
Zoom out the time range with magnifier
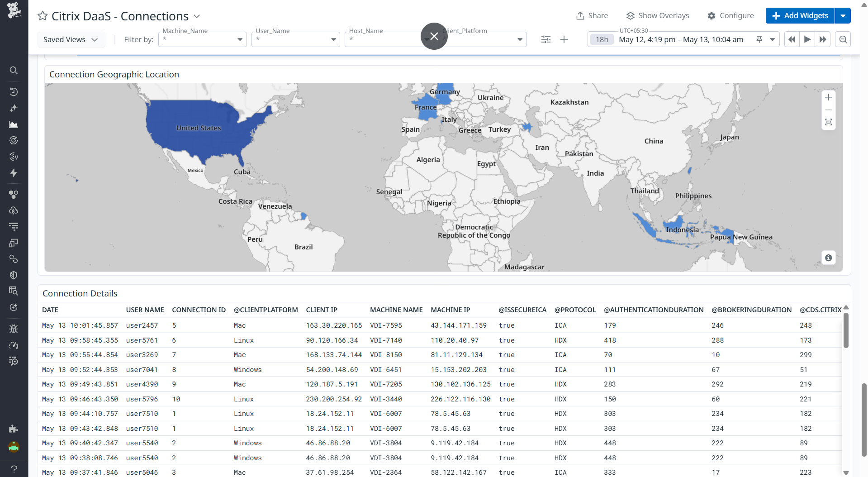(x=843, y=39)
